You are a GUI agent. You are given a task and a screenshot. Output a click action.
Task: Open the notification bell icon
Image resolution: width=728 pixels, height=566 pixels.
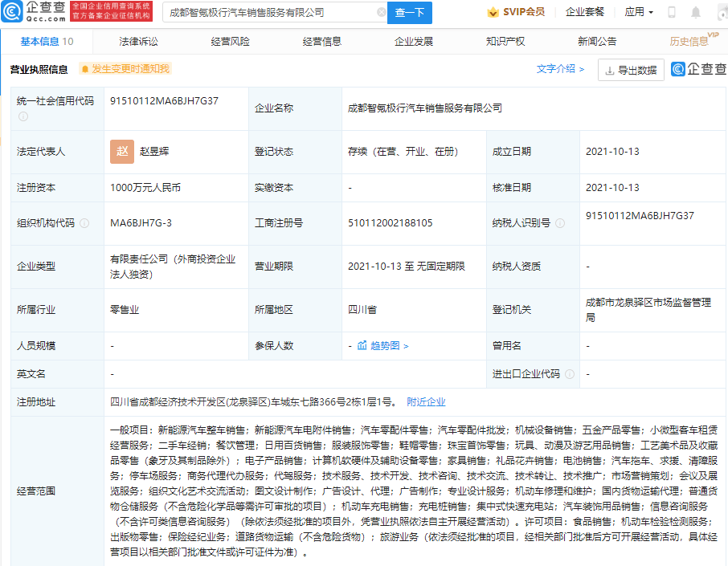(695, 12)
